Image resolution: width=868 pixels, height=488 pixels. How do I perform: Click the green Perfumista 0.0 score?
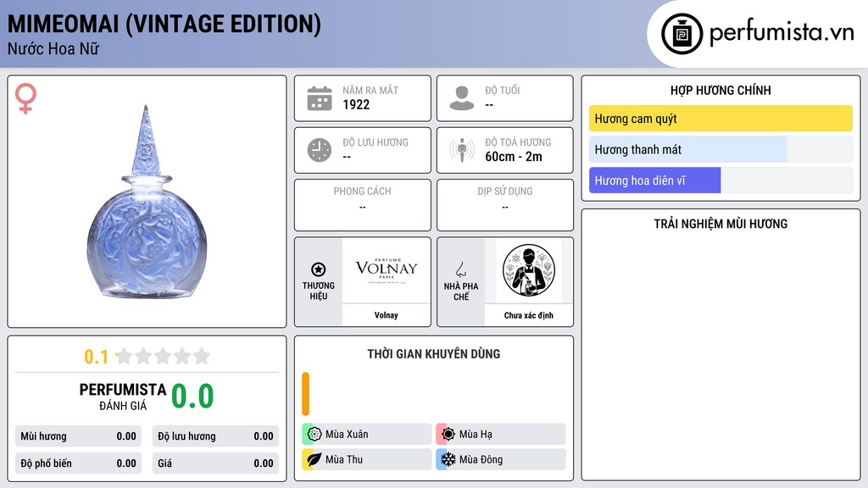(x=192, y=396)
